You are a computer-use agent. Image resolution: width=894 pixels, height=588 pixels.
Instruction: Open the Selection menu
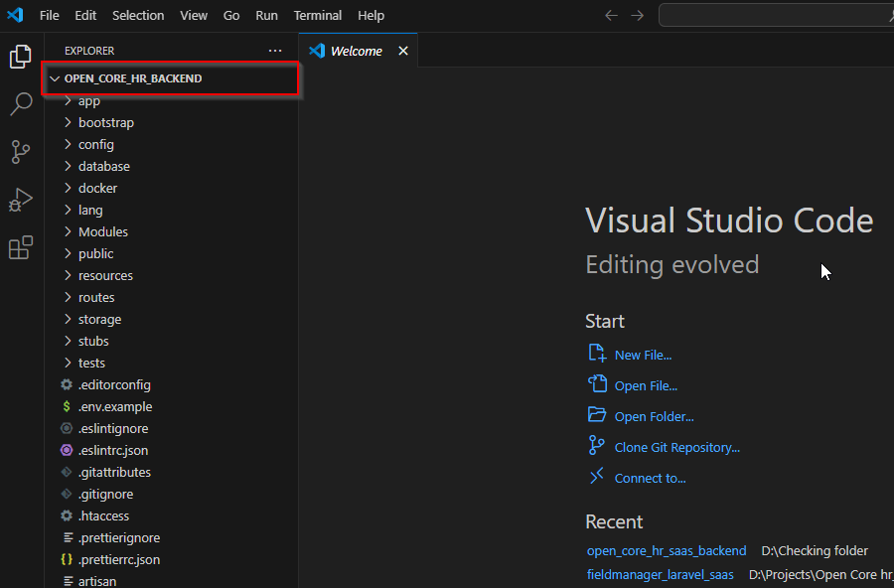(x=138, y=16)
